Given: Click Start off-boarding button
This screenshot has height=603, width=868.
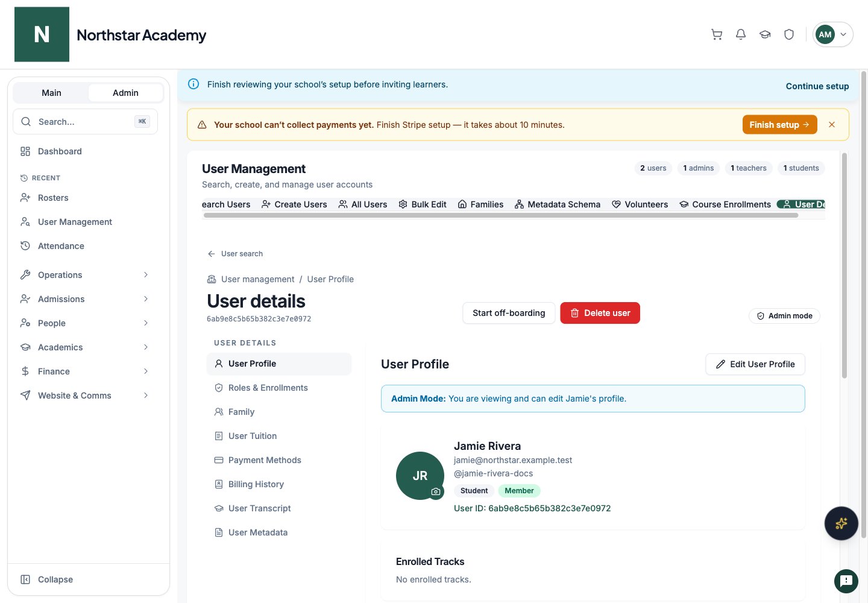Looking at the screenshot, I should pyautogui.click(x=509, y=313).
